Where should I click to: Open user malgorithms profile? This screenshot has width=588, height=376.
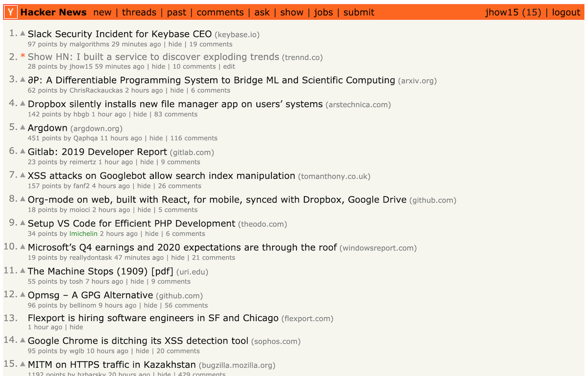click(89, 44)
